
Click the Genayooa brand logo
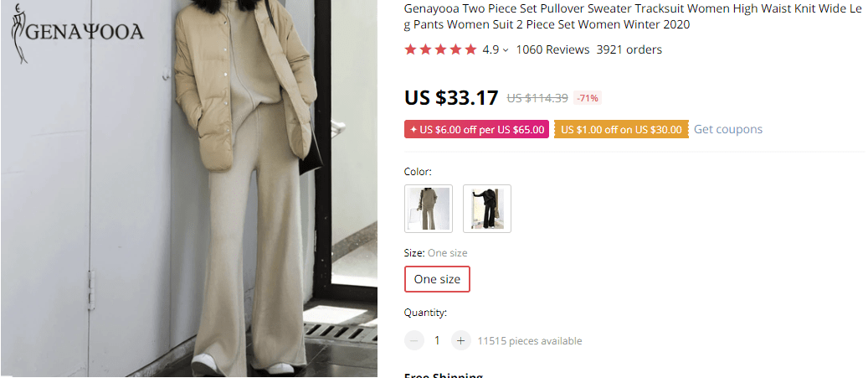tap(77, 34)
